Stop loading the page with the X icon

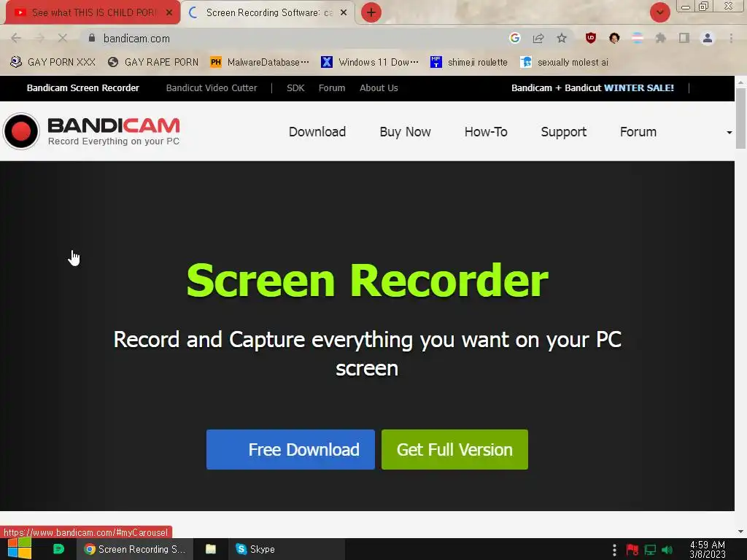pos(63,38)
